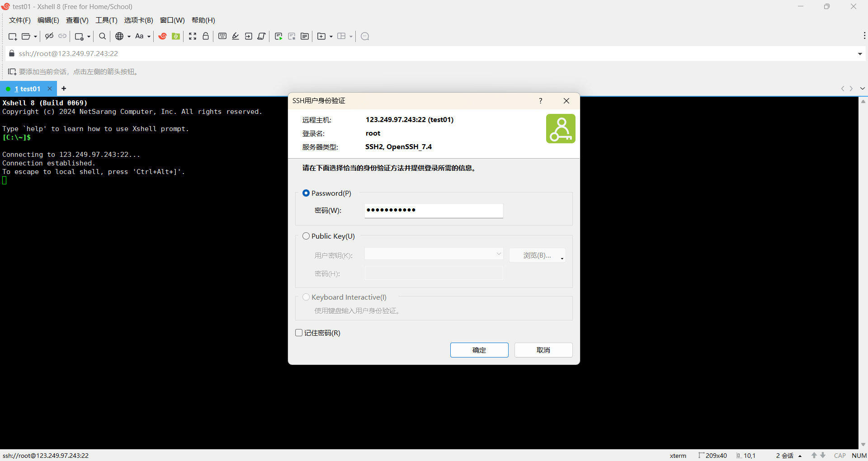Open the 工具(T) menu
Image resolution: width=868 pixels, height=461 pixels.
click(106, 20)
